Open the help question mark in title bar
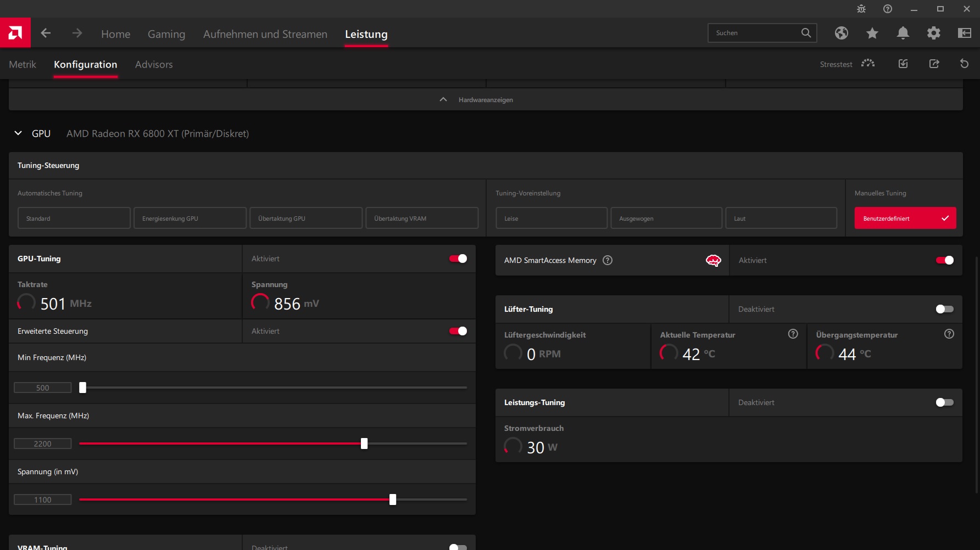Viewport: 980px width, 550px height. [x=887, y=9]
